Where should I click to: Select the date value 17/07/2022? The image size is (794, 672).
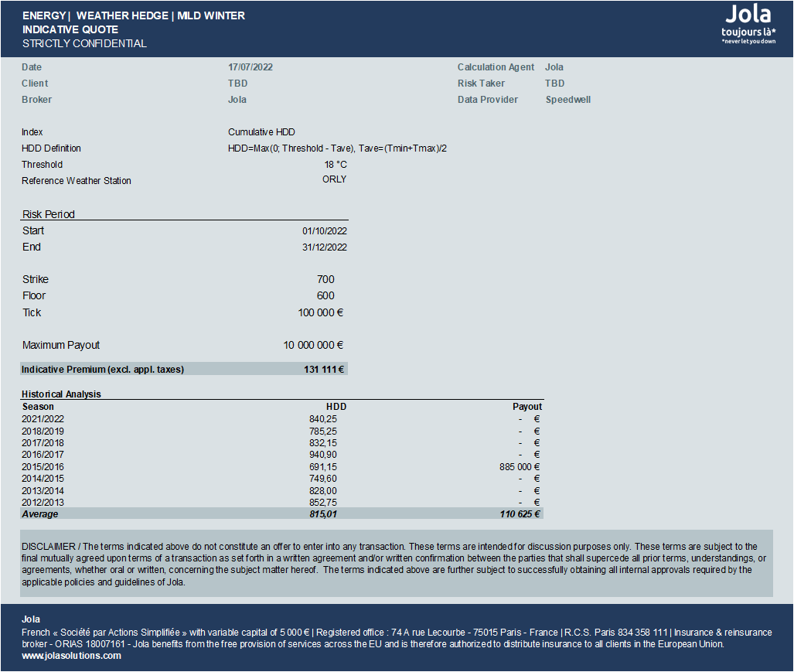250,67
